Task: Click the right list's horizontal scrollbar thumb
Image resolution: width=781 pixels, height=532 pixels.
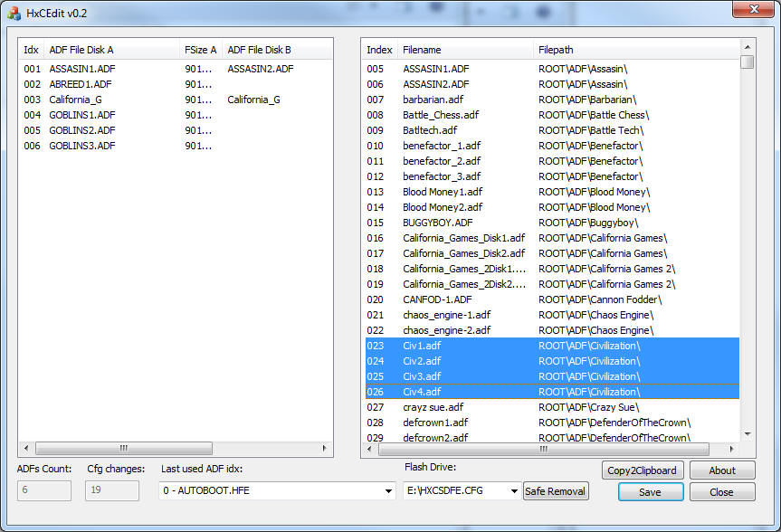Action: click(x=543, y=449)
